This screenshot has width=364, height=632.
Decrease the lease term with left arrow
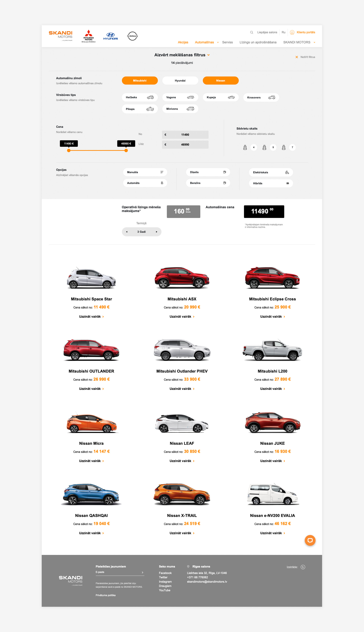click(x=127, y=232)
